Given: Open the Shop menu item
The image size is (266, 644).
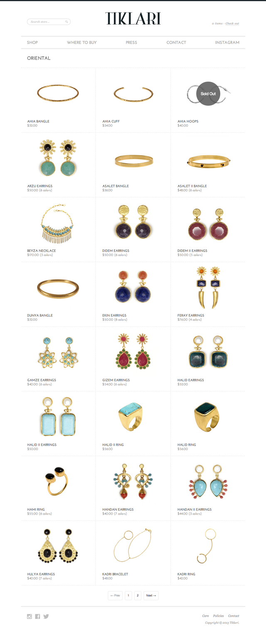Looking at the screenshot, I should (32, 42).
